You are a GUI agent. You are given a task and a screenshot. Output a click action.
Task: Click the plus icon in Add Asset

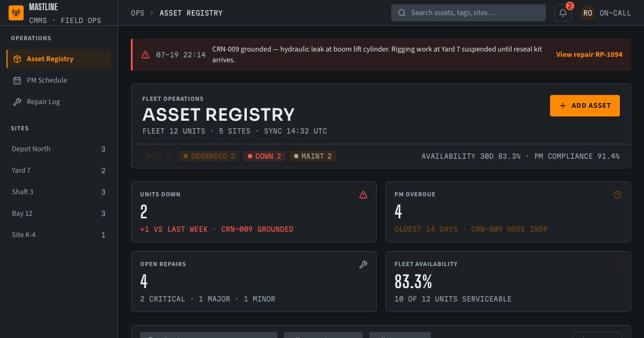click(x=563, y=106)
